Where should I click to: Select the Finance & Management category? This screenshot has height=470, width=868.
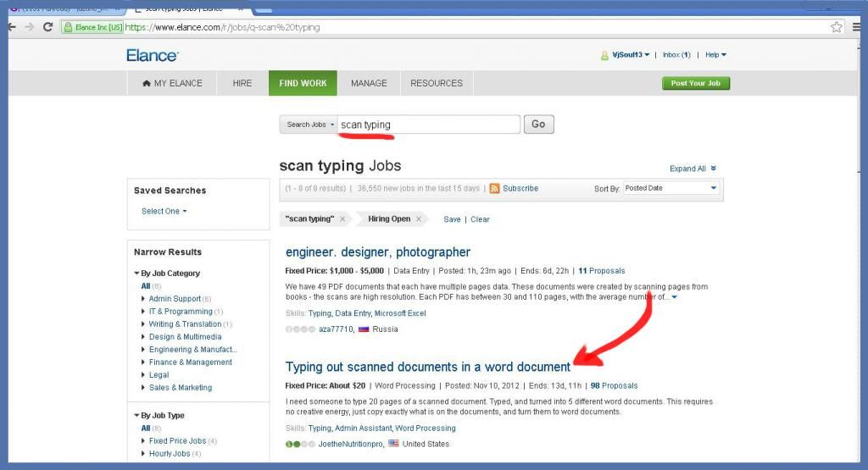point(191,362)
